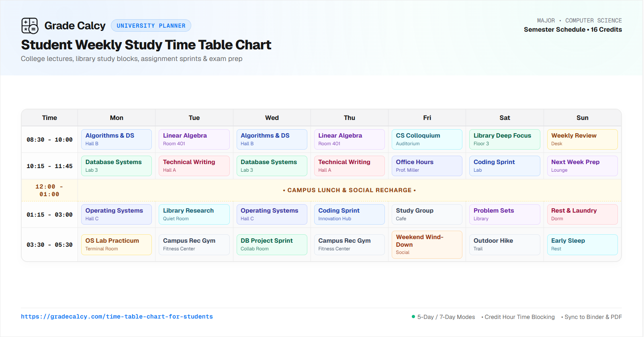Select Saturday Coding Sprint in Lab
Viewport: 644px width, 337px height.
click(505, 166)
